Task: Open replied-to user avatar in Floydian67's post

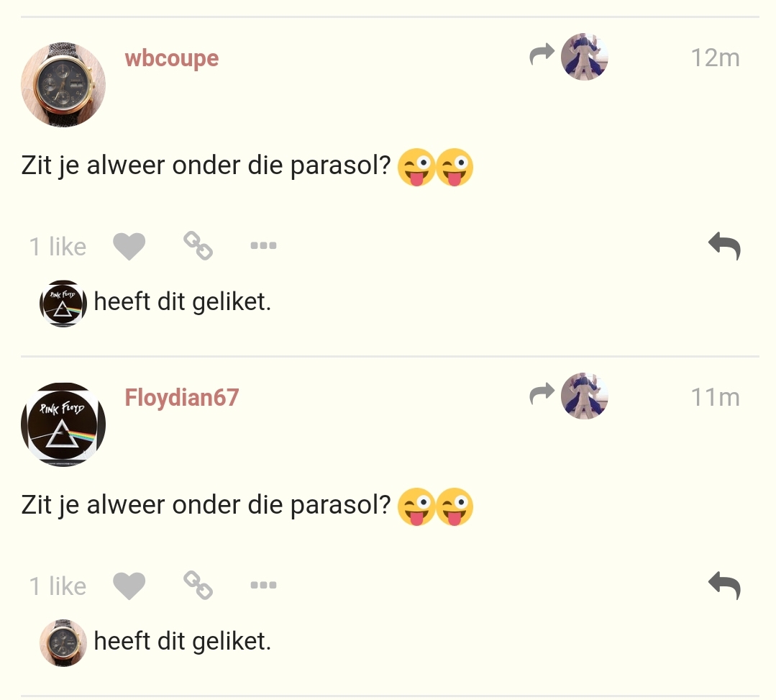Action: [x=585, y=396]
